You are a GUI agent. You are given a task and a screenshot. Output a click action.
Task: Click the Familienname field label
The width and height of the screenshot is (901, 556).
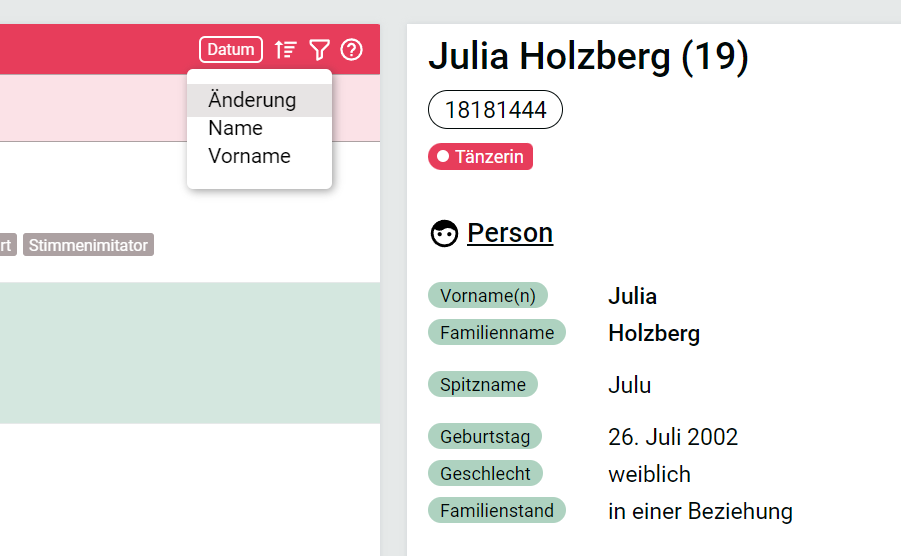click(x=497, y=332)
